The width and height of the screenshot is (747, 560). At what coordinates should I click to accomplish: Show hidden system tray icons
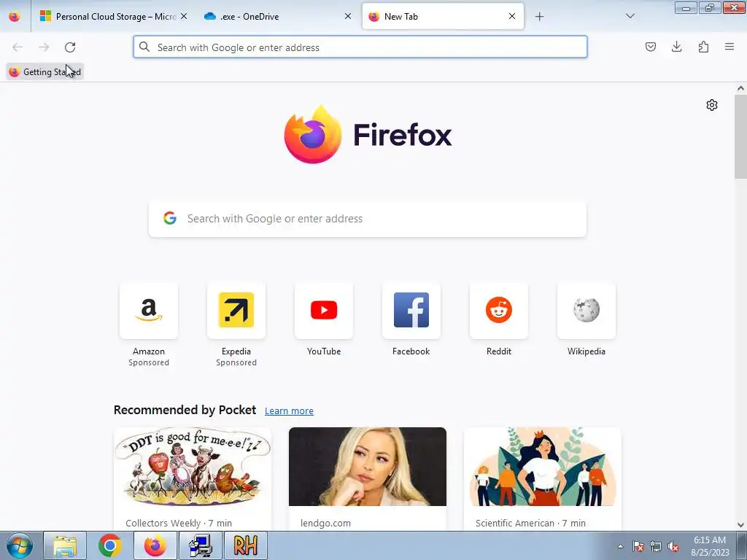click(x=620, y=546)
